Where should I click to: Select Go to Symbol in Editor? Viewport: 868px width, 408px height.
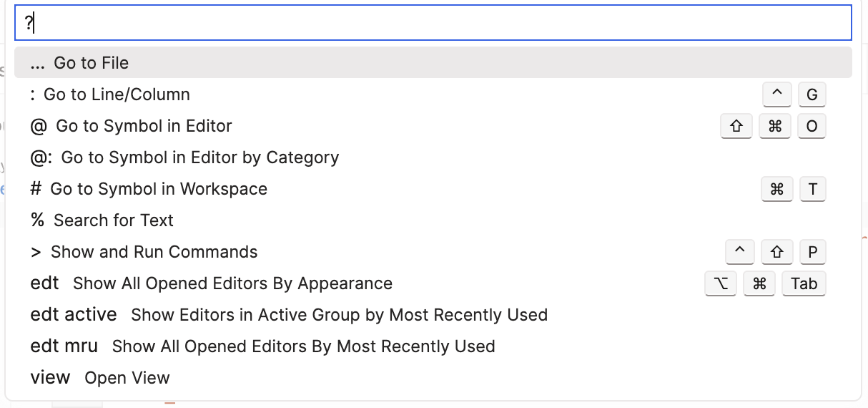tap(144, 126)
